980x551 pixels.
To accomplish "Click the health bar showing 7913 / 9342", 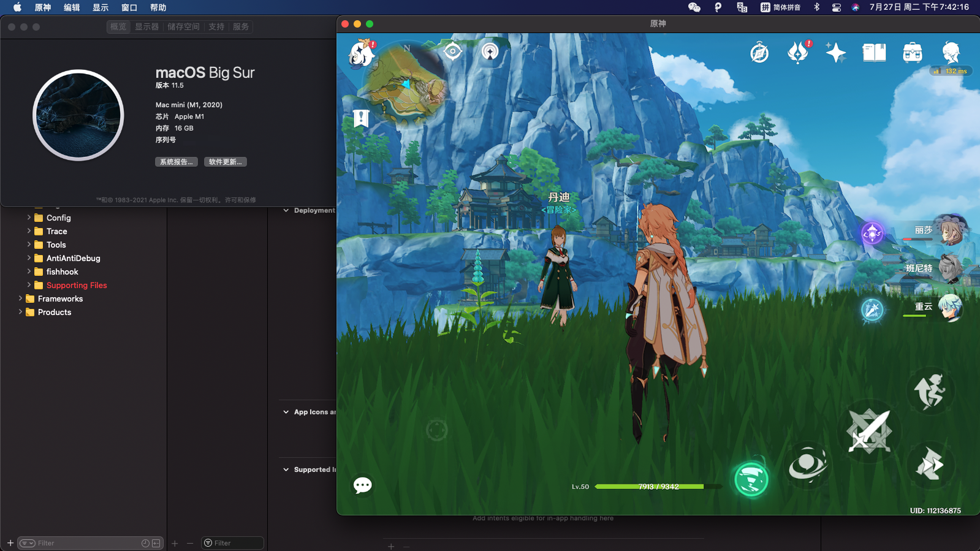I will point(658,487).
